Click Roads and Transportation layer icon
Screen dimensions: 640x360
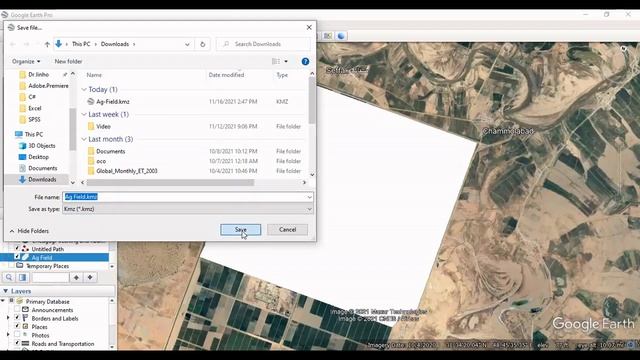(x=25, y=344)
